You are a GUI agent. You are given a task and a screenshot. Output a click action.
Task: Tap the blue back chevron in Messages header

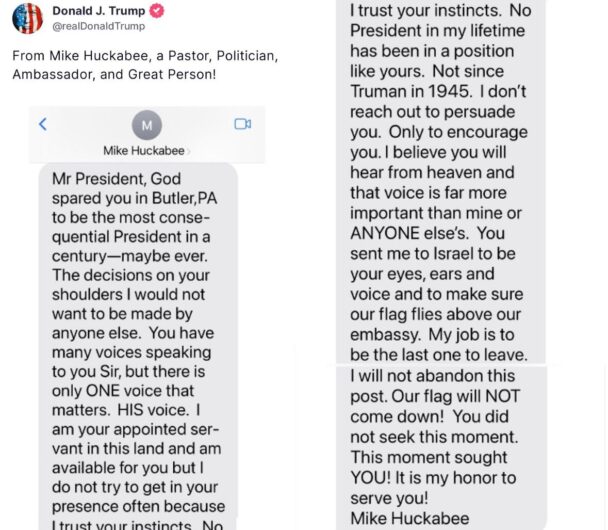[43, 124]
